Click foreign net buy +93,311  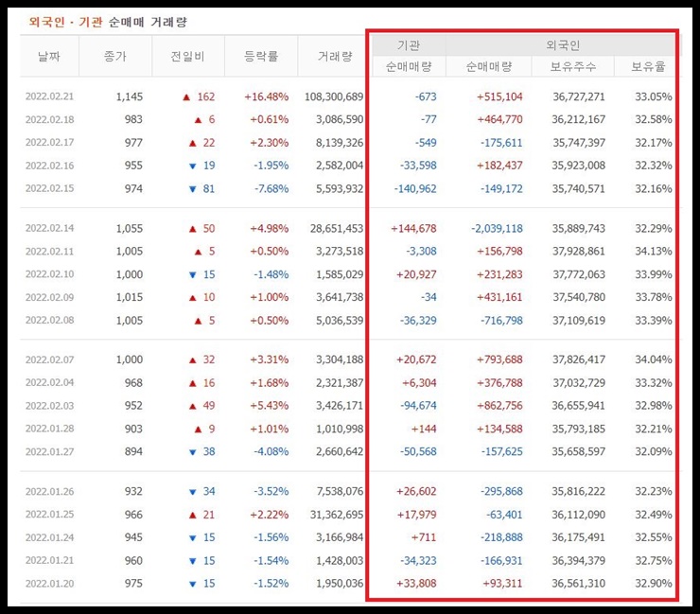[502, 584]
